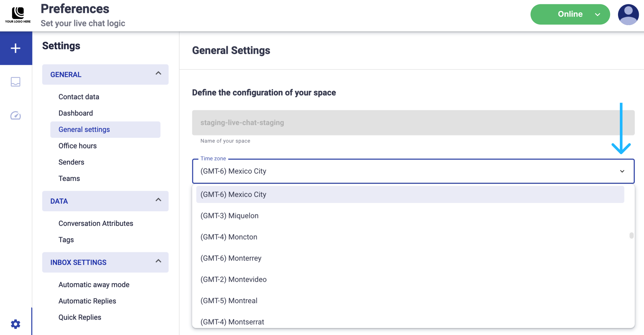The height and width of the screenshot is (335, 644).
Task: Go to Contact data settings
Action: coord(79,97)
